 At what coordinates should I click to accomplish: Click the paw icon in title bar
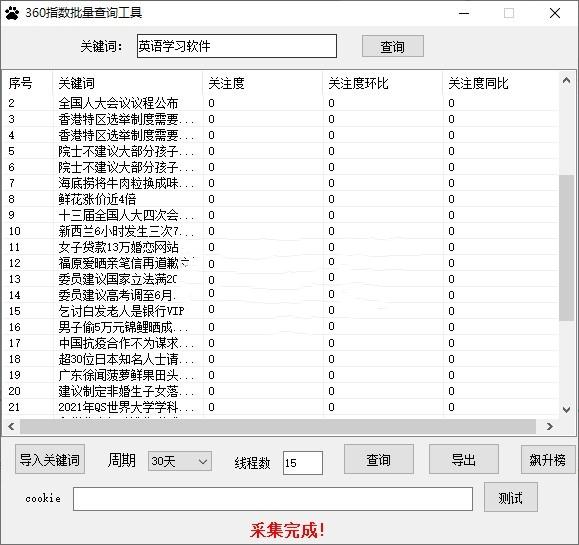[x=12, y=13]
